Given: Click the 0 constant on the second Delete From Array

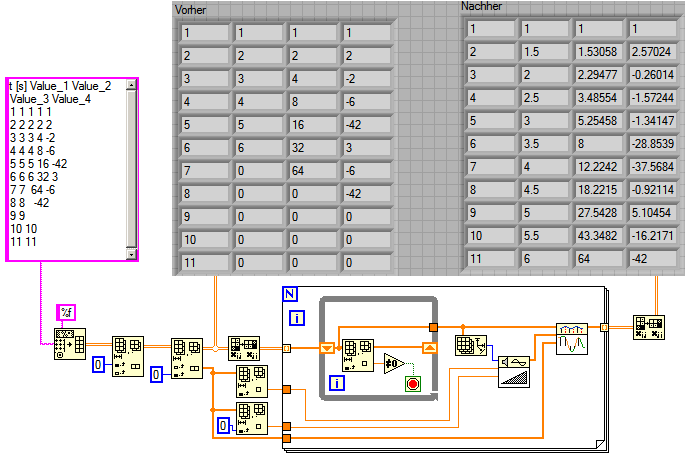Looking at the screenshot, I should pyautogui.click(x=156, y=374).
